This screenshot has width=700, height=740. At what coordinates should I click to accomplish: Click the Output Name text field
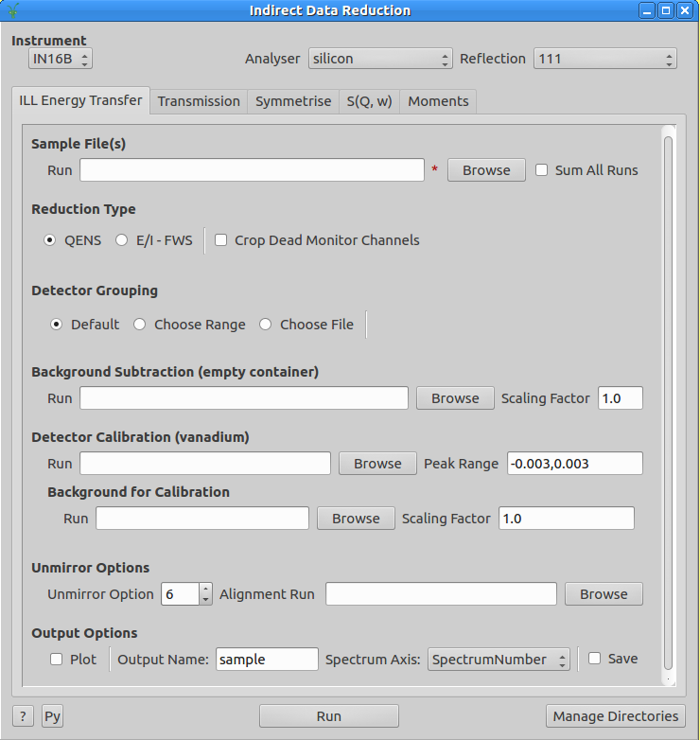[267, 660]
